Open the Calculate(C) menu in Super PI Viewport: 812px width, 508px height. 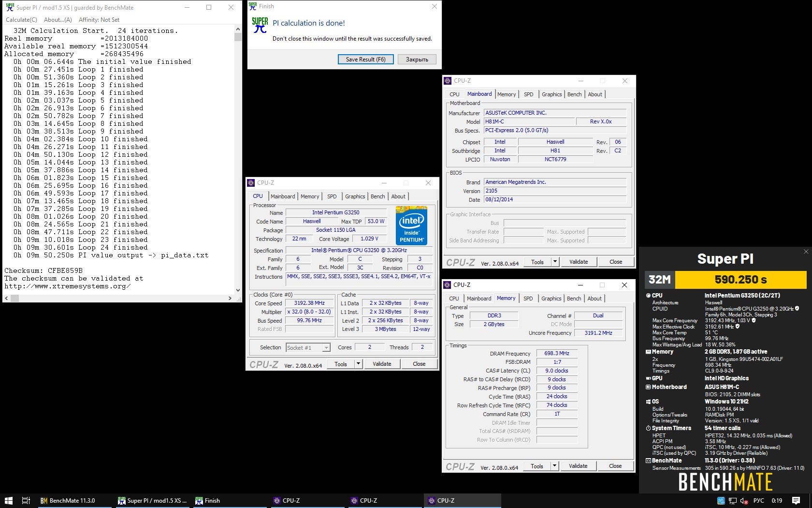(21, 20)
